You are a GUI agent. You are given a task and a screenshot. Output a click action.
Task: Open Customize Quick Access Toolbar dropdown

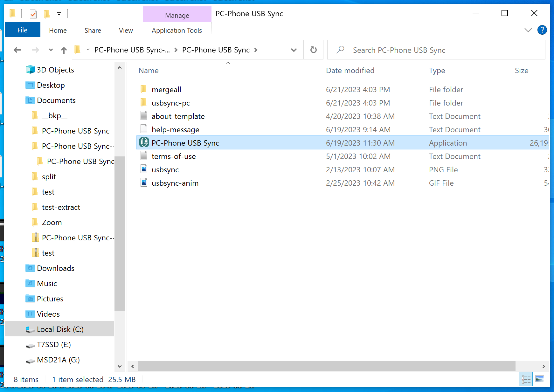coord(59,14)
